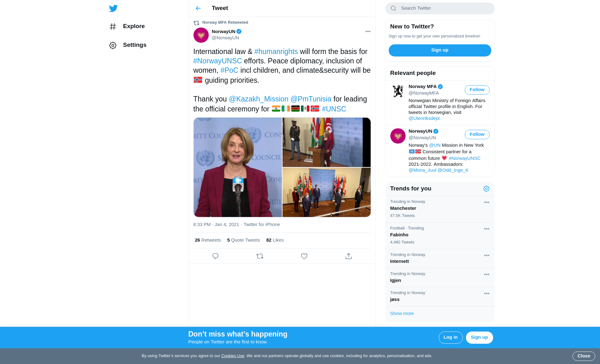Image resolution: width=600 pixels, height=364 pixels.
Task: Open Settings in the sidebar
Action: (134, 45)
